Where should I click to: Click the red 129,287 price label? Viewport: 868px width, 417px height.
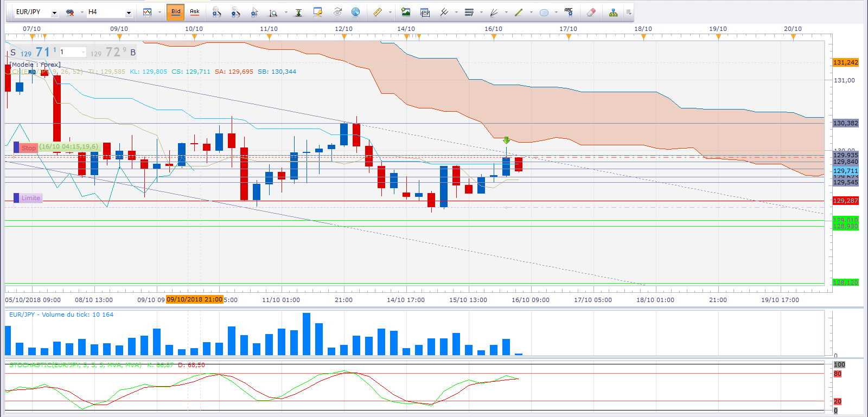(x=846, y=201)
